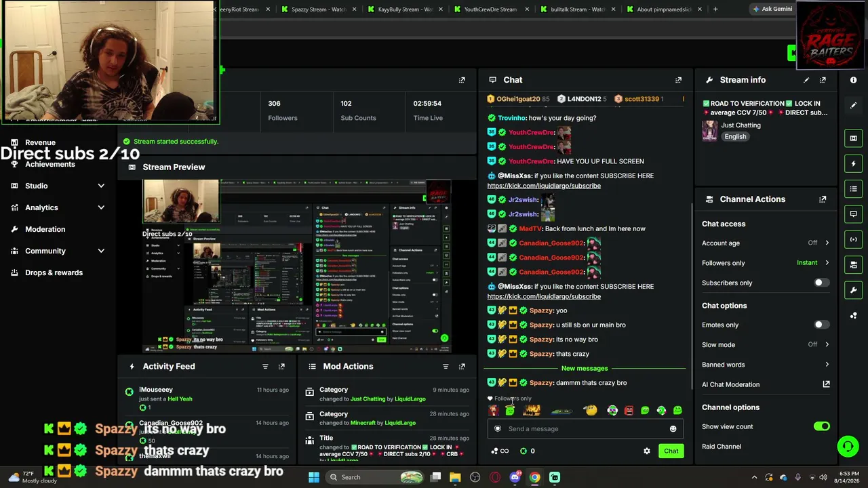This screenshot has height=488, width=868.
Task: Click the Just Chatting category thumbnail
Action: [x=710, y=131]
